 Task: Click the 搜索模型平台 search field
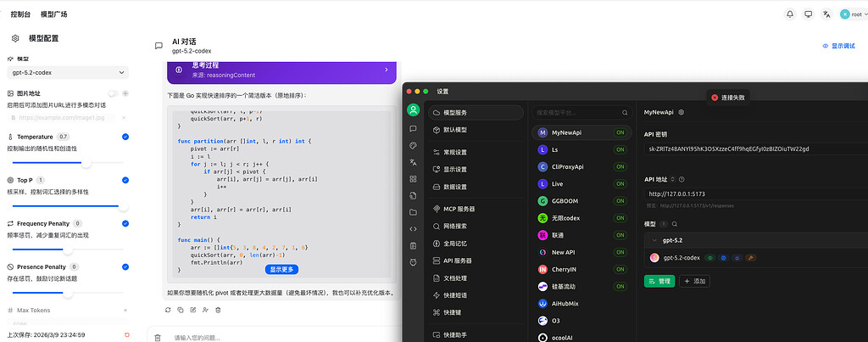[x=581, y=113]
